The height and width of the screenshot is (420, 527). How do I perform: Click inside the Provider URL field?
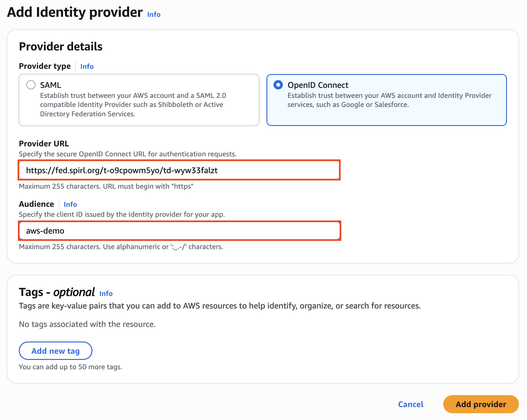coord(179,170)
